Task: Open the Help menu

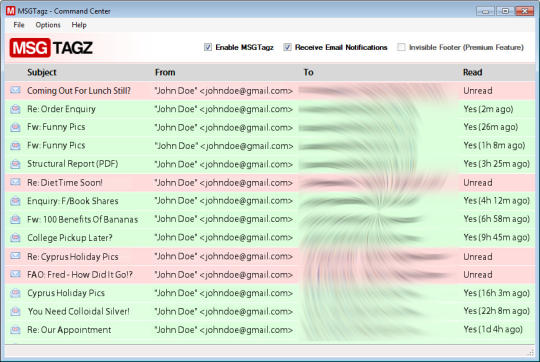Action: (x=79, y=25)
